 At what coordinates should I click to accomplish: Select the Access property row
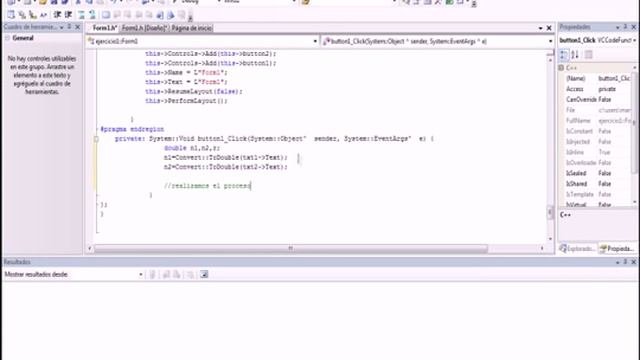598,89
